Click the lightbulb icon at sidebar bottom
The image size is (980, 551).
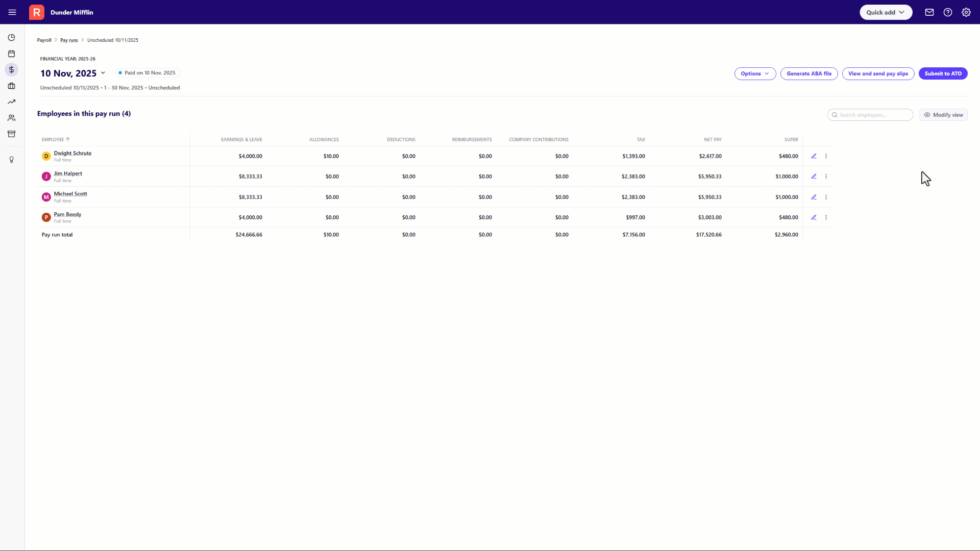click(x=11, y=160)
